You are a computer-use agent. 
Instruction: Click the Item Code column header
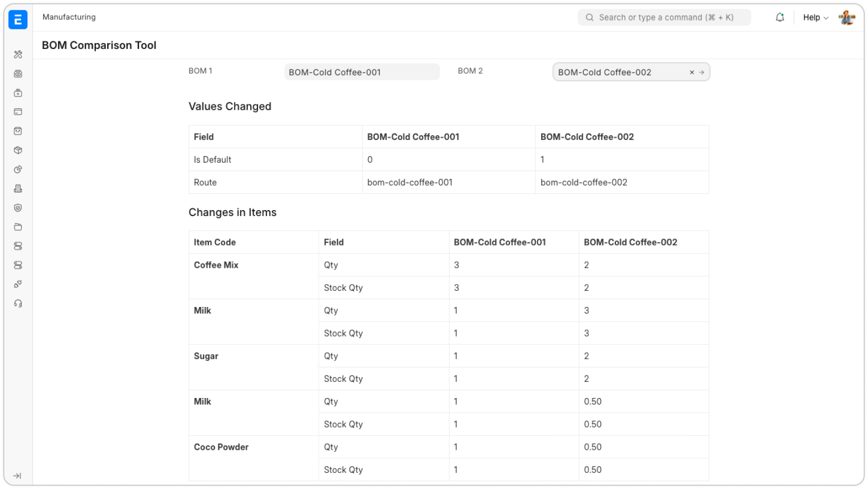pos(215,242)
